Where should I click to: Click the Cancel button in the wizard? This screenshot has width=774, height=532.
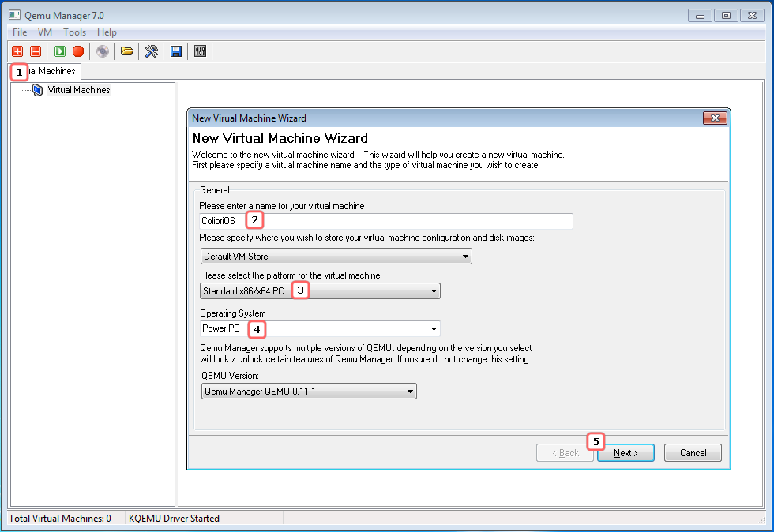[x=693, y=453]
